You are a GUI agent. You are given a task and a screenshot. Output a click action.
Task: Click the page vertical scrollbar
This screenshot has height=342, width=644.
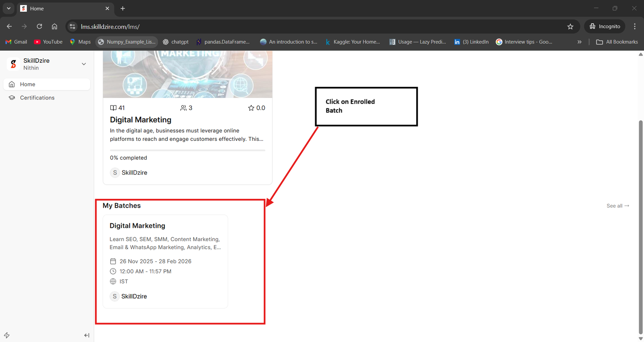pos(640,225)
